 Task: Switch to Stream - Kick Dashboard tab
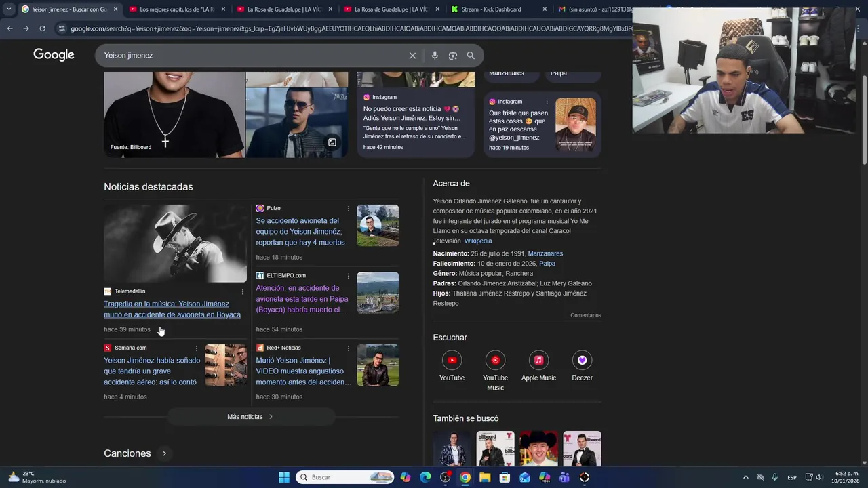click(x=498, y=9)
